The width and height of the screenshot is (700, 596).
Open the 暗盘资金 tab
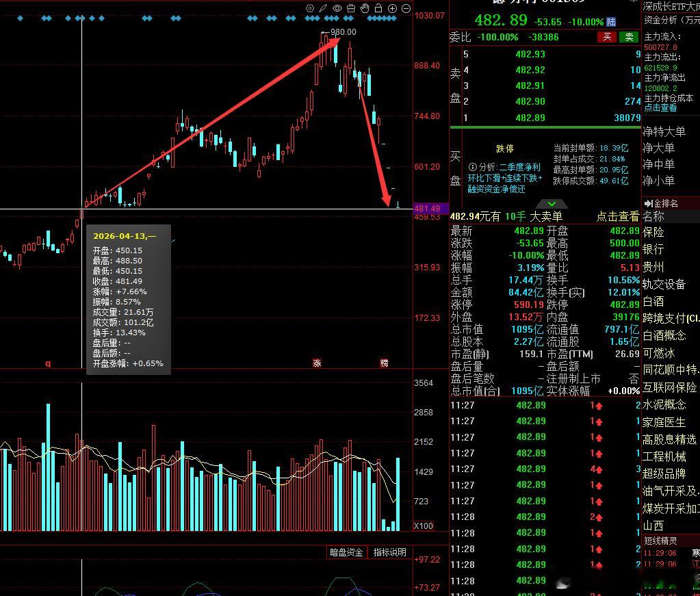(x=346, y=552)
